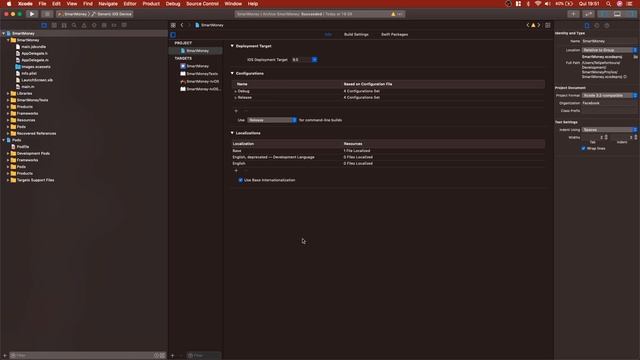Viewport: 640px width, 360px height.
Task: Open the Symbol navigator icon
Action: [x=64, y=25]
